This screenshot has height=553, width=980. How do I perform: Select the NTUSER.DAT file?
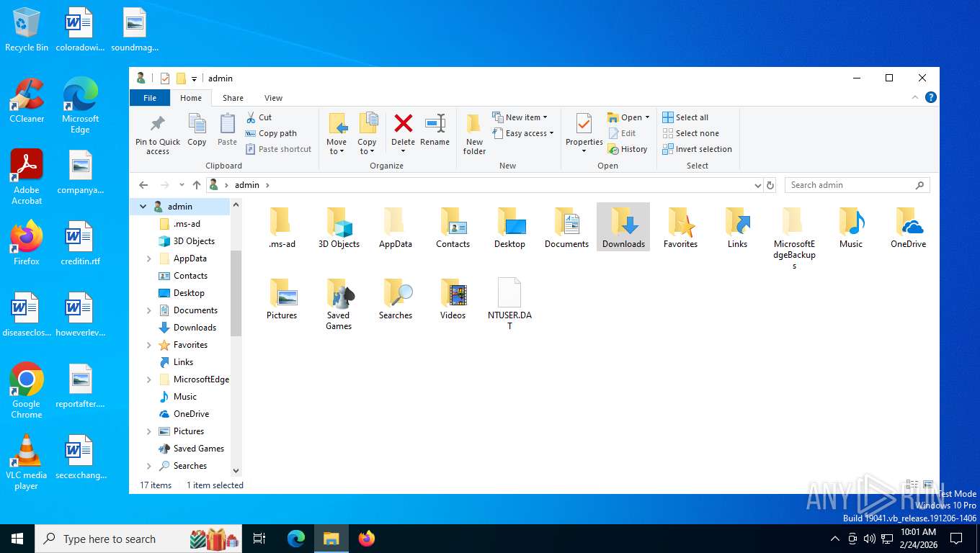[509, 305]
